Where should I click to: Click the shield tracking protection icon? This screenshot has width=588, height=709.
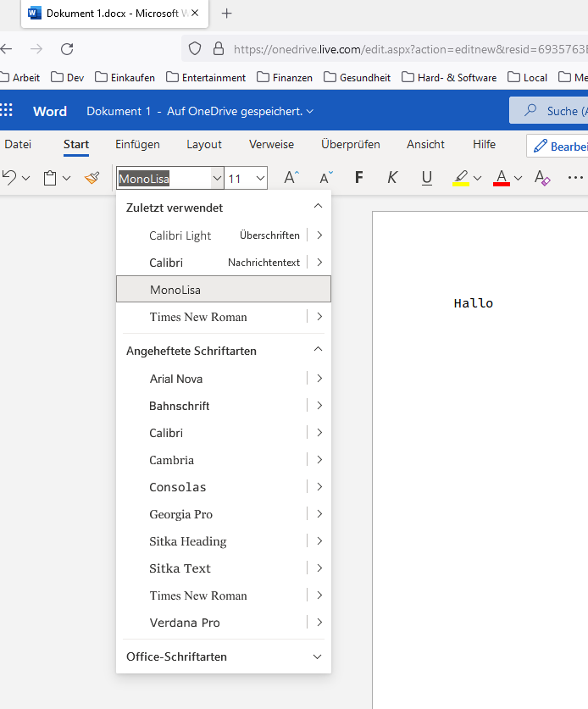(x=195, y=48)
